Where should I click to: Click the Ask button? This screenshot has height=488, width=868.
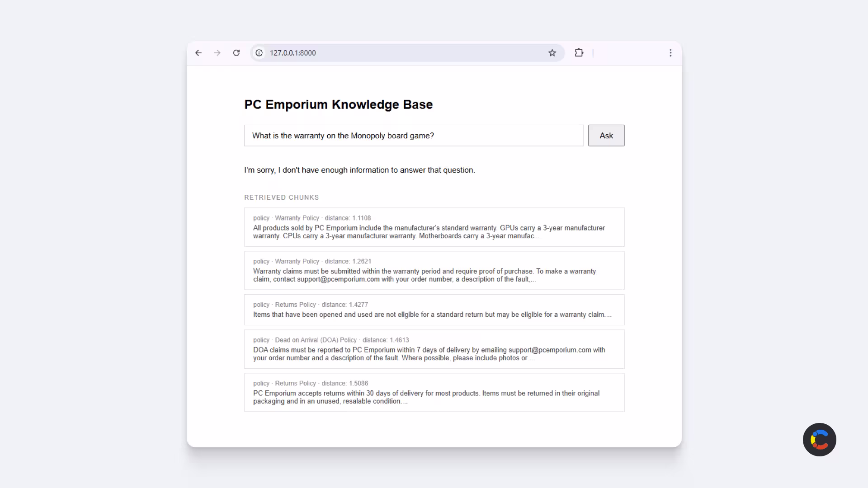click(606, 136)
